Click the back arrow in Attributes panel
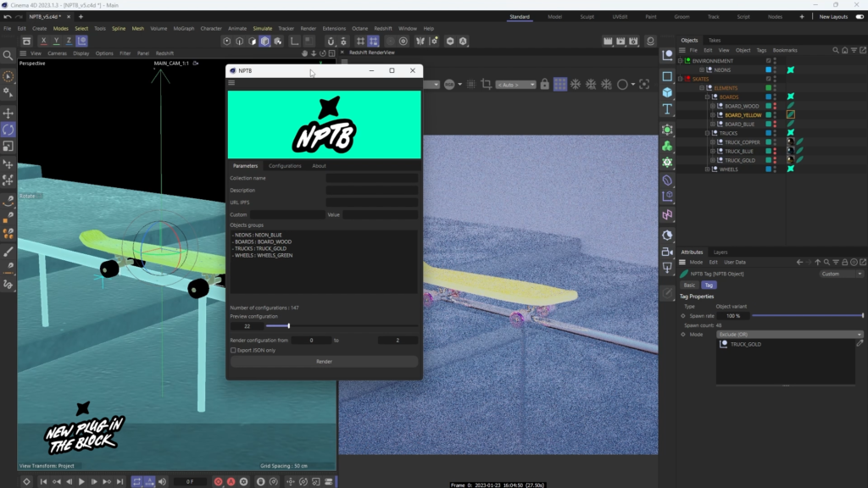The height and width of the screenshot is (488, 868). (799, 263)
